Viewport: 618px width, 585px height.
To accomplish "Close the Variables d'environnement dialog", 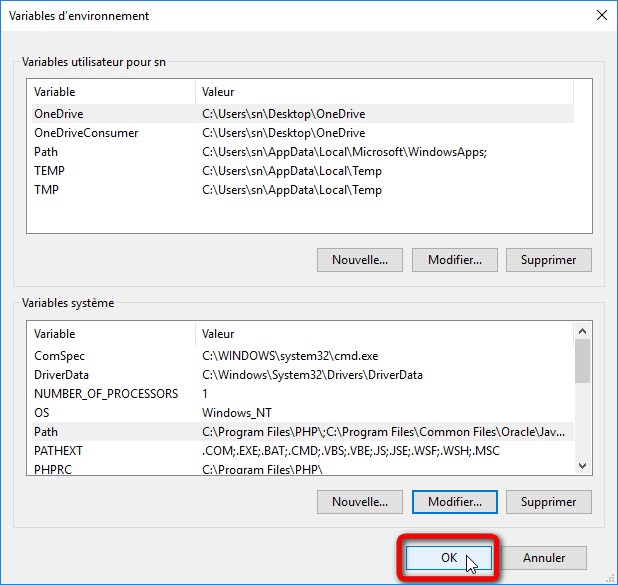I will pos(602,15).
